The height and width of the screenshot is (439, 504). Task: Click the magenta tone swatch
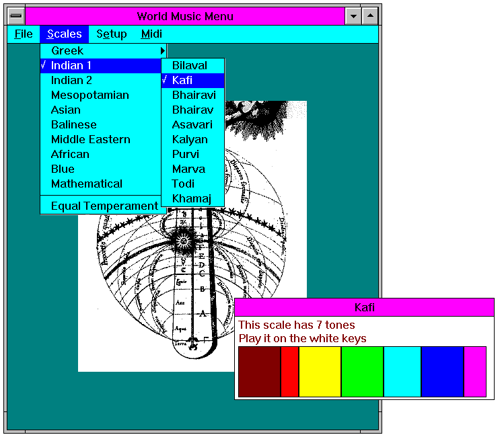pyautogui.click(x=475, y=372)
